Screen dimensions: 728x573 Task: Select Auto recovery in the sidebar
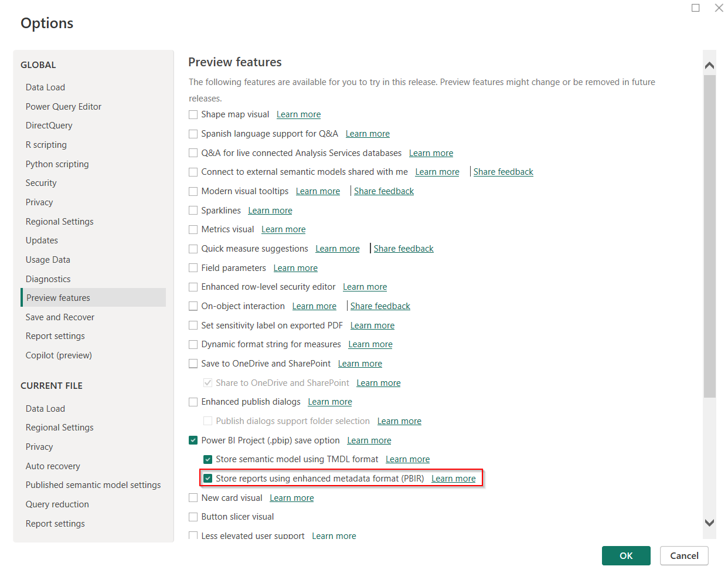pos(53,466)
